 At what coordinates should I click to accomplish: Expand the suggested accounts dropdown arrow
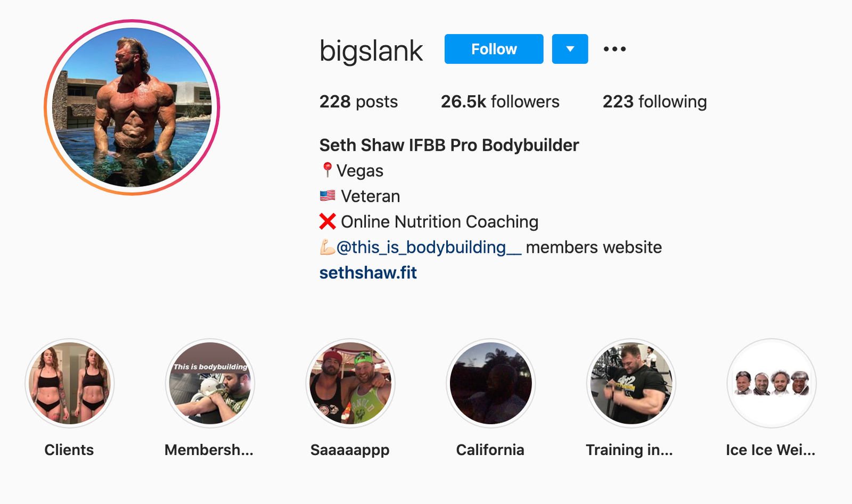pos(570,49)
